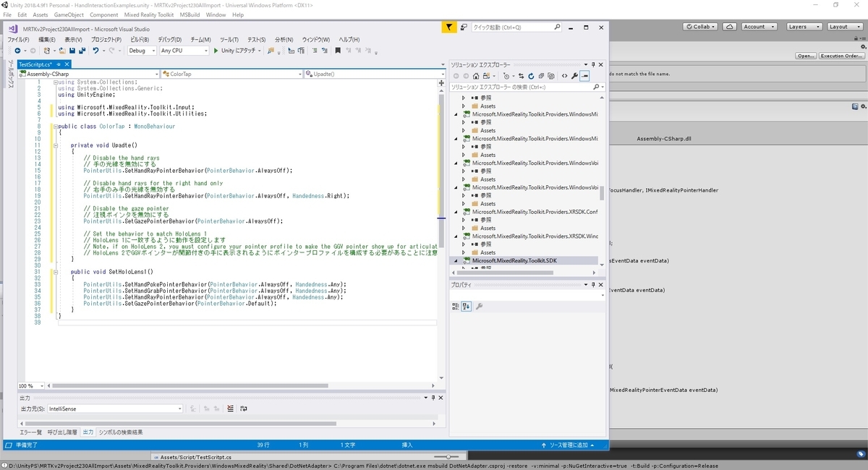This screenshot has width=868, height=470.
Task: Collapse the Microsoft.MixedReality.Toolkit.Providers.XRSDK.Conf project node
Action: [x=456, y=212]
